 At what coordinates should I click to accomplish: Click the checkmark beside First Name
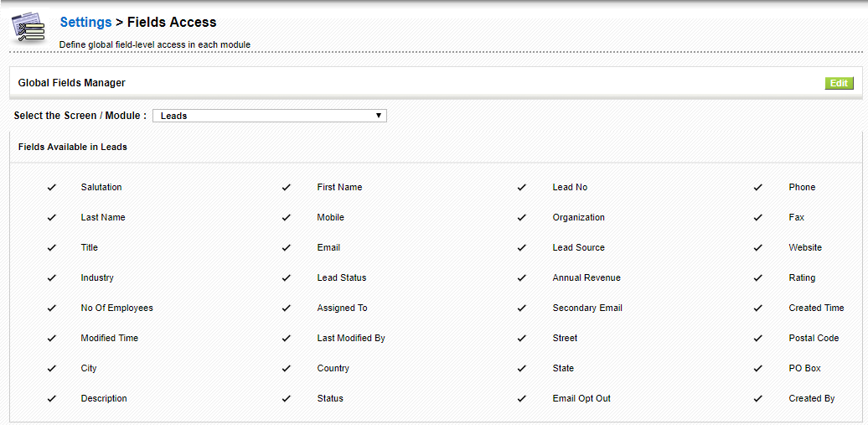(x=287, y=187)
